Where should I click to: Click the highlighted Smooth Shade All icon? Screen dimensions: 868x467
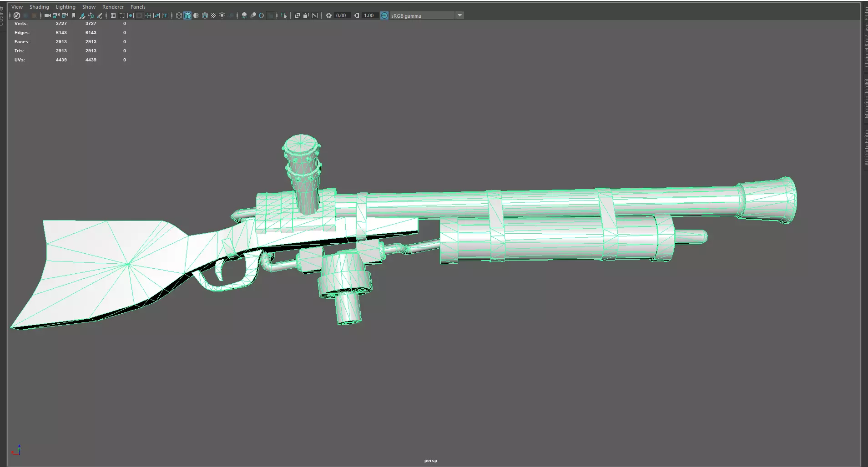click(187, 15)
